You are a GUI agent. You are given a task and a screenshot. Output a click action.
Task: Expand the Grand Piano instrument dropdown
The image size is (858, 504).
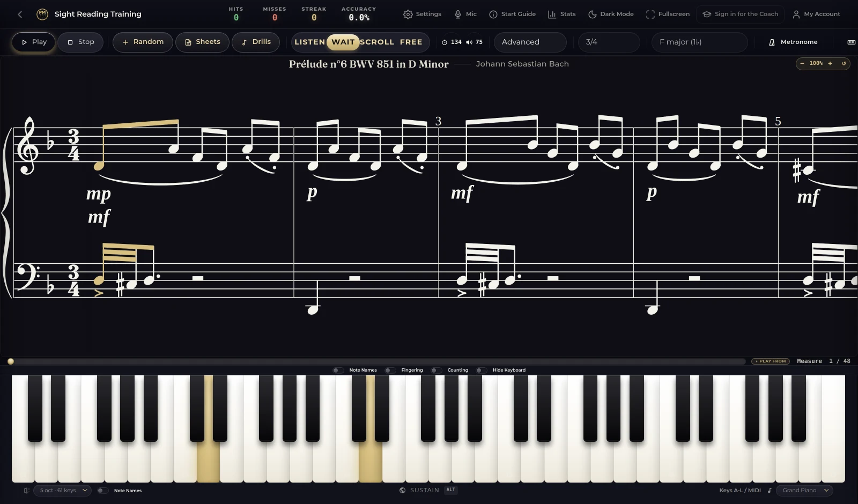click(x=804, y=491)
